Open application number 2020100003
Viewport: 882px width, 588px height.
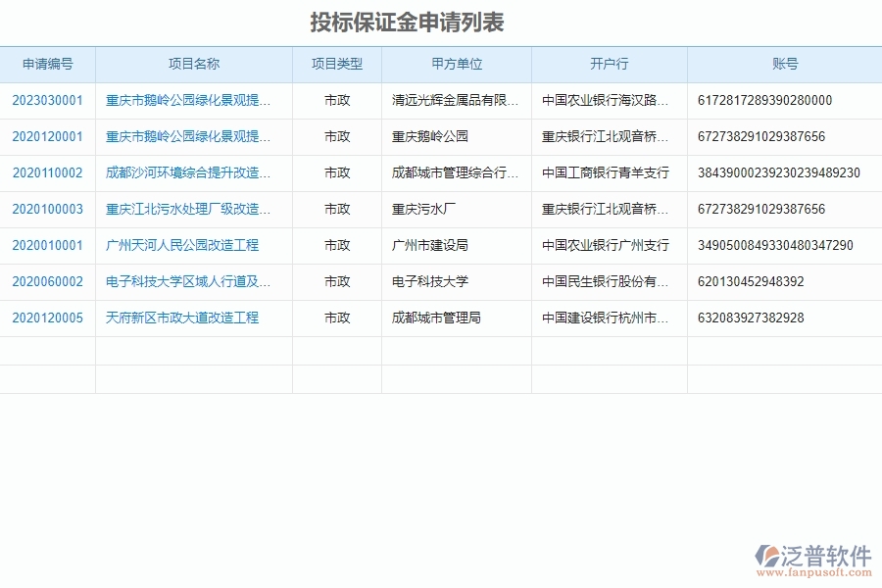47,210
